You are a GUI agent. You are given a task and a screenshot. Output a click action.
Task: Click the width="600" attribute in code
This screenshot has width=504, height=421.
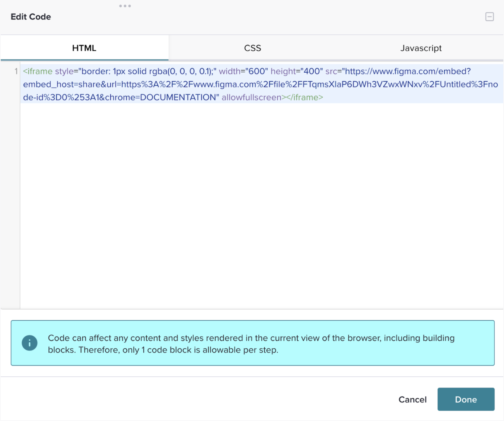tap(243, 71)
